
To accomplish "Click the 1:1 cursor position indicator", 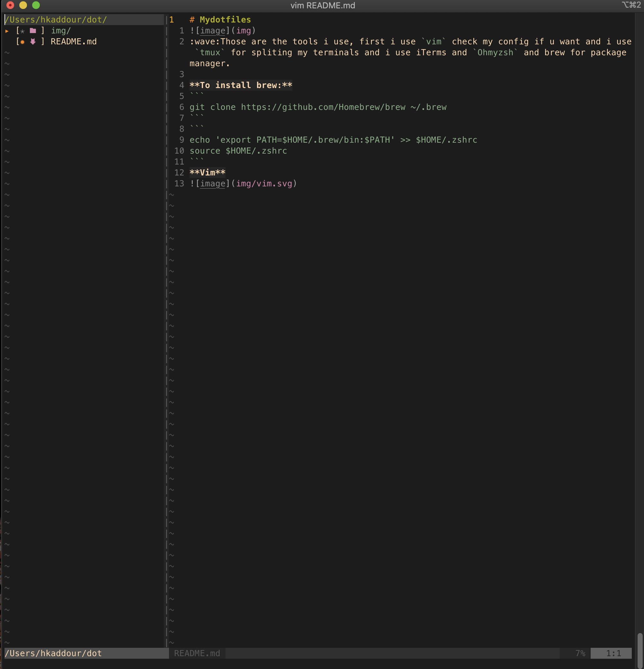I will pos(613,653).
